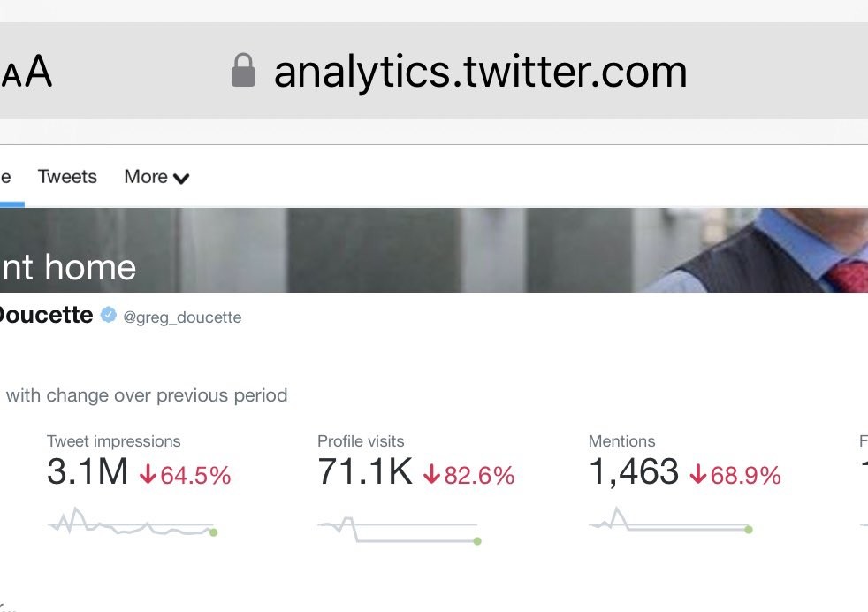
Task: Click the red down arrow next to 82.6%
Action: tap(431, 475)
